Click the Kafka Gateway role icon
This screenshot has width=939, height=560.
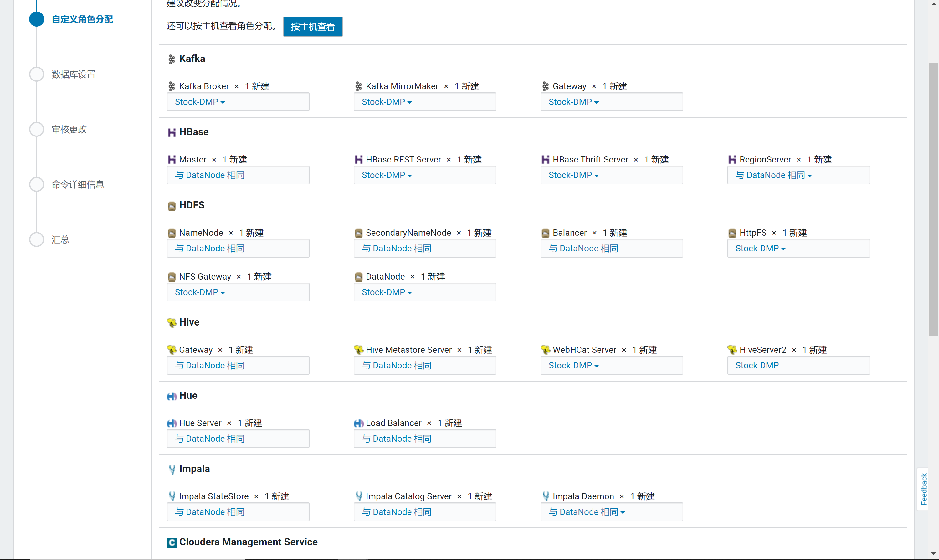pyautogui.click(x=546, y=86)
